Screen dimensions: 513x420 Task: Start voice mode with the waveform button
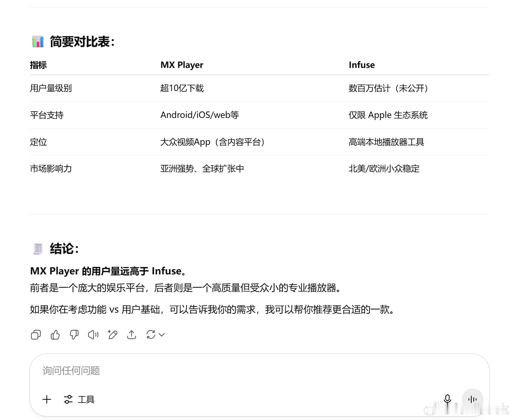click(472, 399)
